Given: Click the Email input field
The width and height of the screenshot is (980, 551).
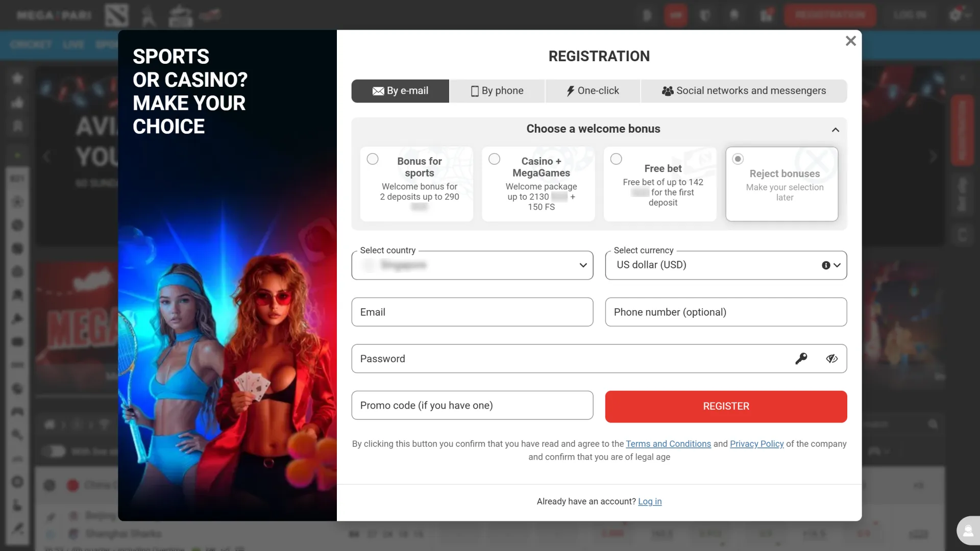Looking at the screenshot, I should point(472,312).
